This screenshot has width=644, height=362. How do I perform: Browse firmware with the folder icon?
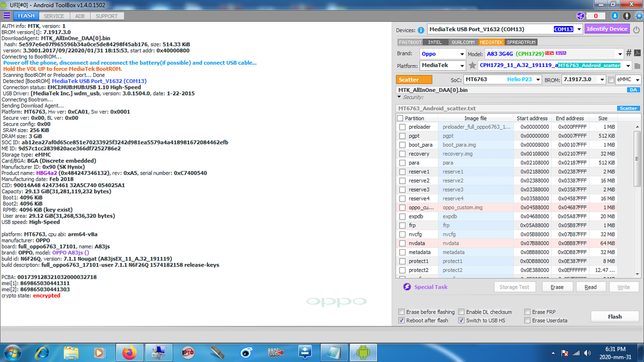[x=637, y=66]
